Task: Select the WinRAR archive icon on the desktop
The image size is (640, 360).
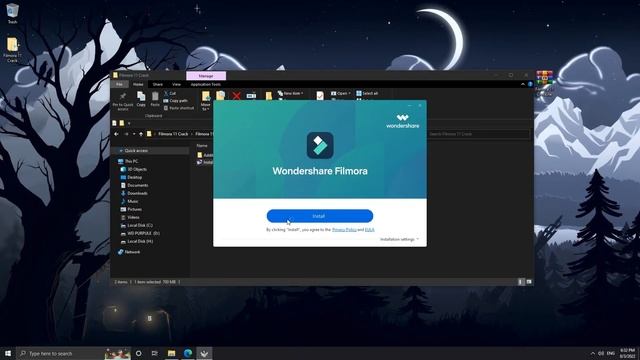Action: [544, 84]
